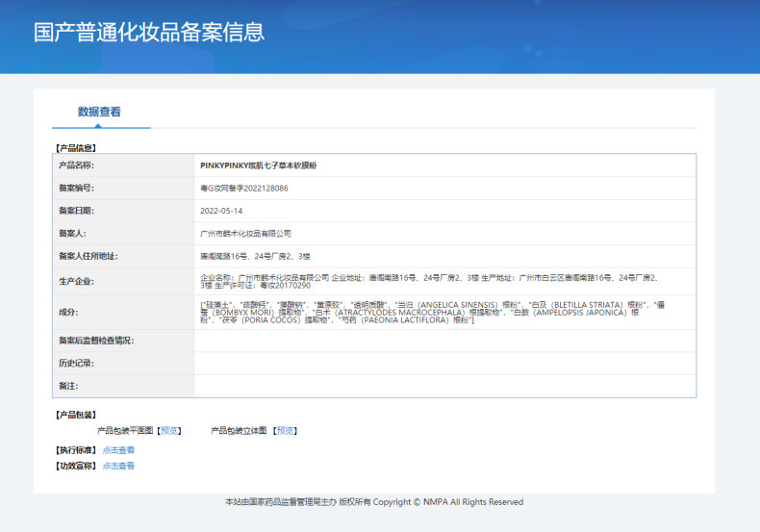Viewport: 760px width, 532px height.
Task: Click 点击查看 next to 功效宣称
Action: pyautogui.click(x=118, y=466)
